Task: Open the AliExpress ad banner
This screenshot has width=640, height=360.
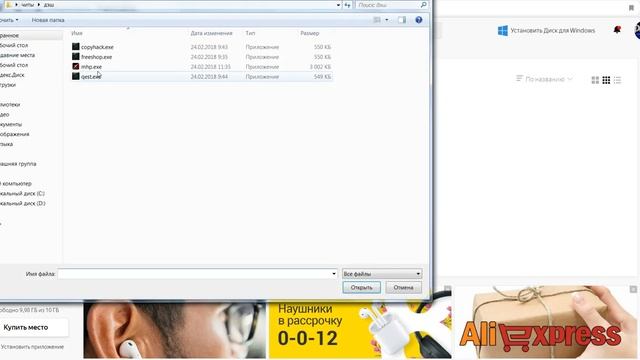Action: click(x=546, y=322)
